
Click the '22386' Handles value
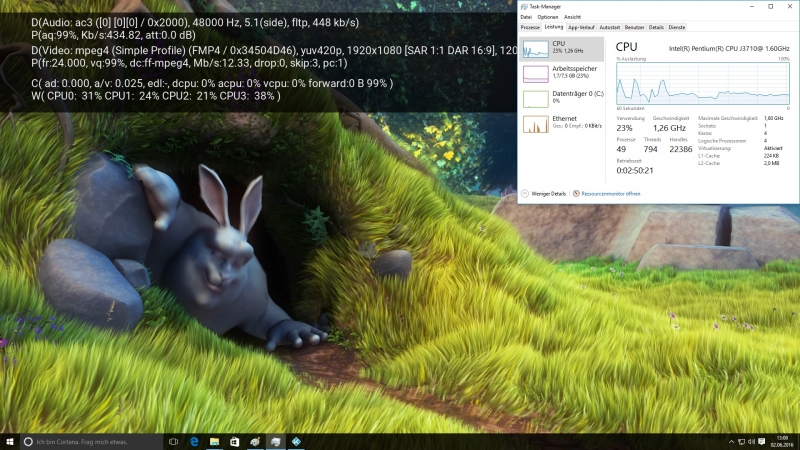point(681,149)
